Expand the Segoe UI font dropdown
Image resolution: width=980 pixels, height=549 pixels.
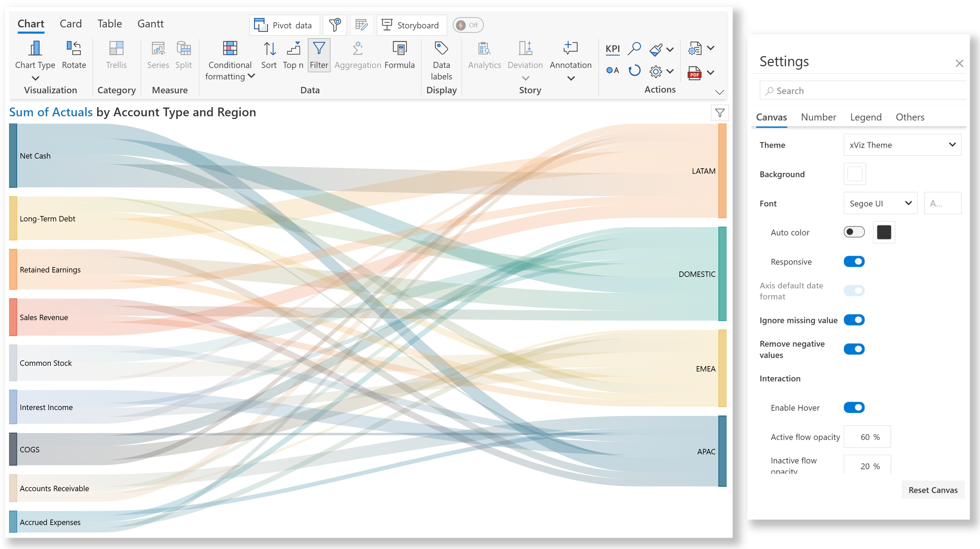[880, 204]
